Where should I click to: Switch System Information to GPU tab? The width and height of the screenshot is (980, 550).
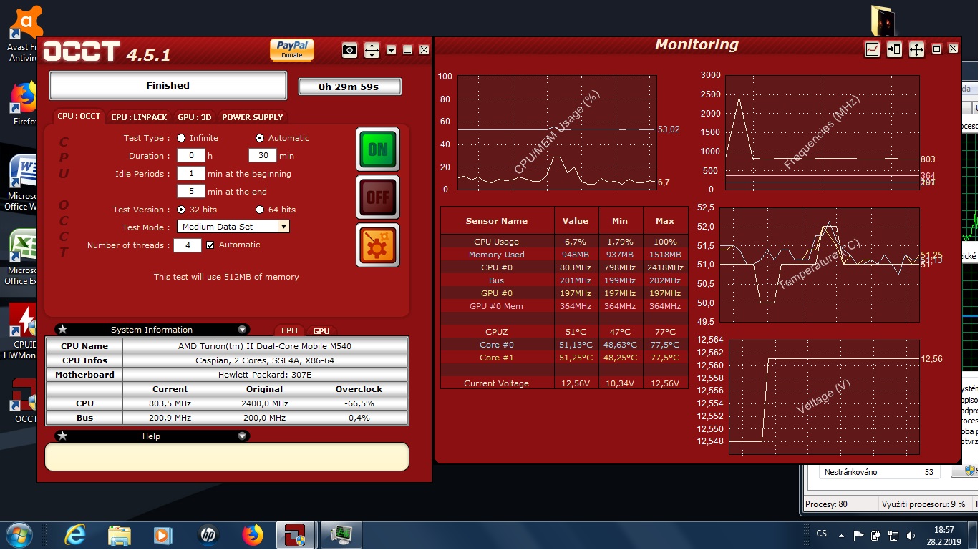click(x=321, y=330)
